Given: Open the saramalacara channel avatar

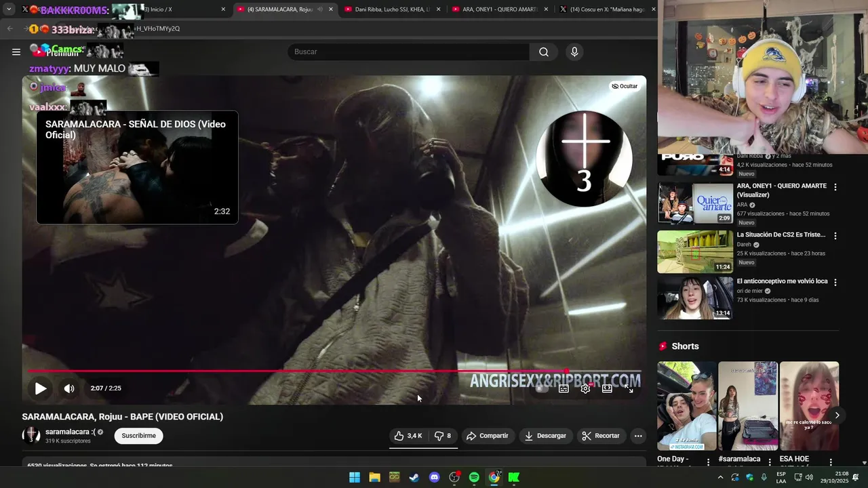Looking at the screenshot, I should tap(31, 436).
